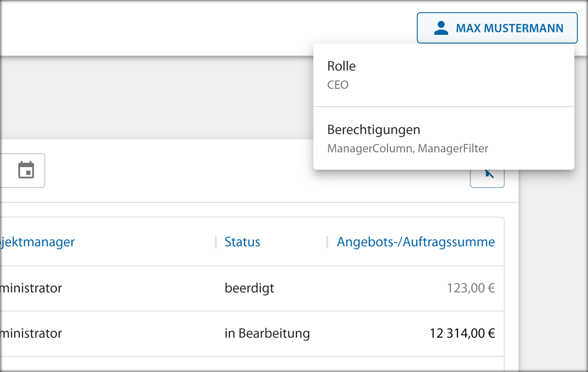Select the row with status beerdigt
The image size is (588, 372).
tap(249, 288)
